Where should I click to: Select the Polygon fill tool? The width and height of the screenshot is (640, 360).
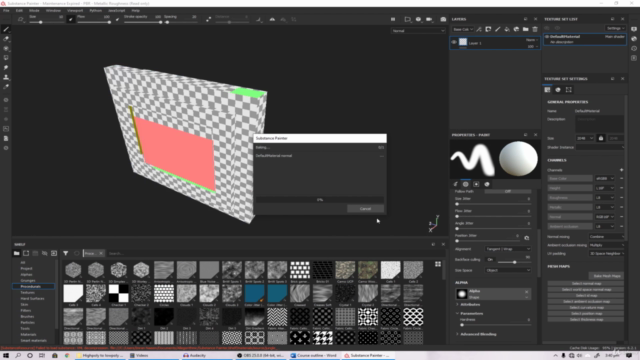pos(6,58)
